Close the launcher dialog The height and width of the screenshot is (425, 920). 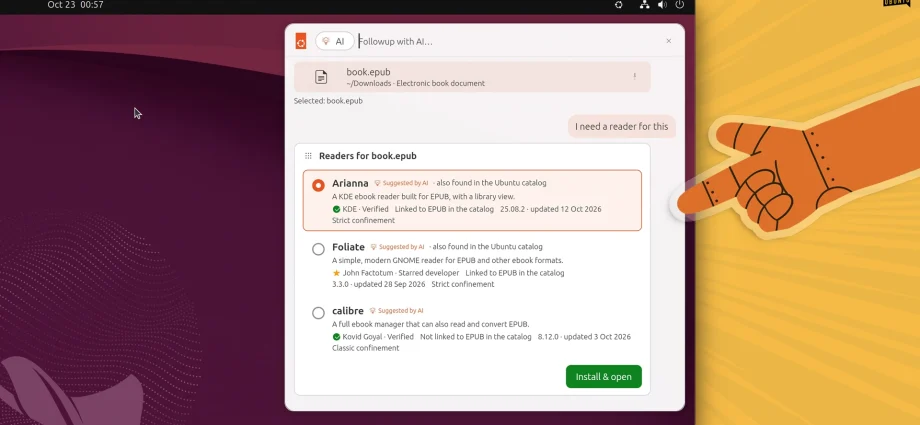click(668, 41)
